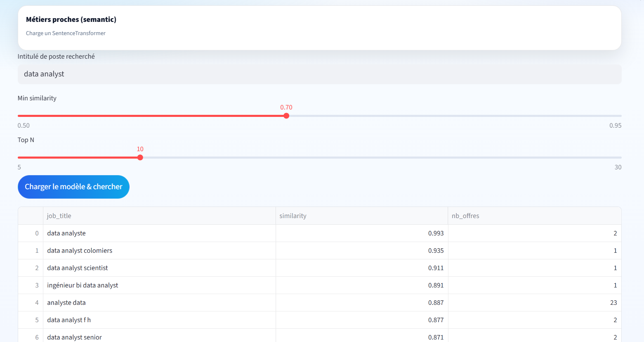Click the 0.993 similarity value cell

click(361, 233)
